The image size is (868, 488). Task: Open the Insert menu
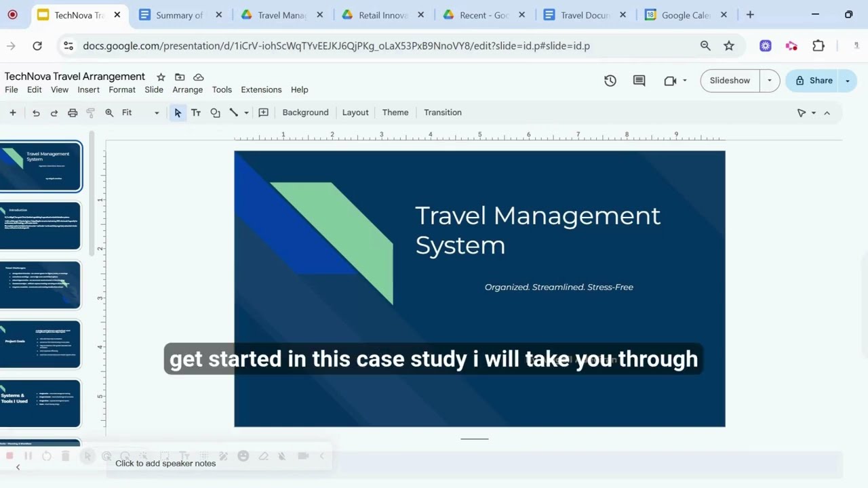tap(88, 89)
